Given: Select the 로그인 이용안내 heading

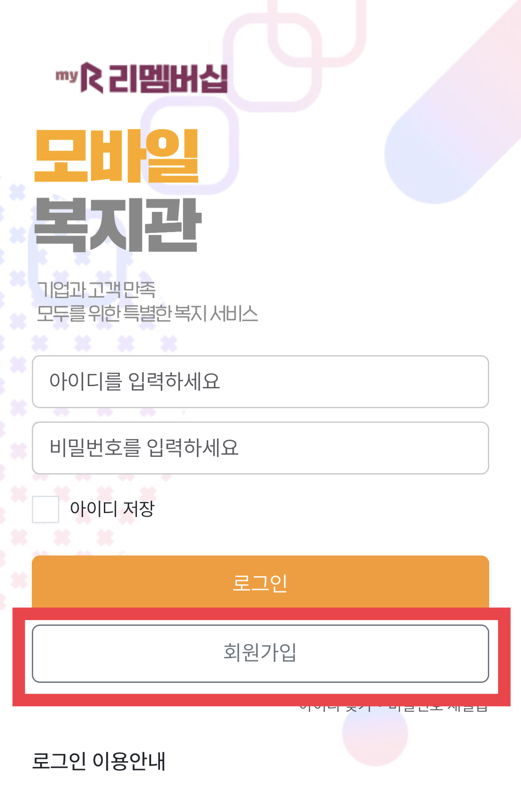Looking at the screenshot, I should point(99,761).
